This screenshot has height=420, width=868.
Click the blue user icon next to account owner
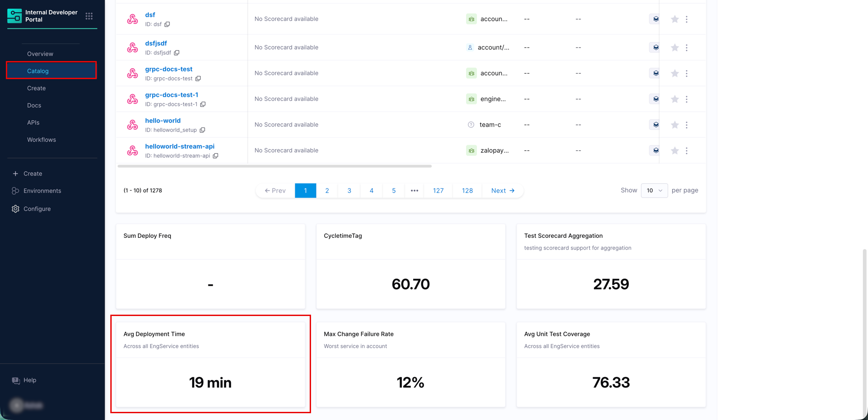pos(470,47)
